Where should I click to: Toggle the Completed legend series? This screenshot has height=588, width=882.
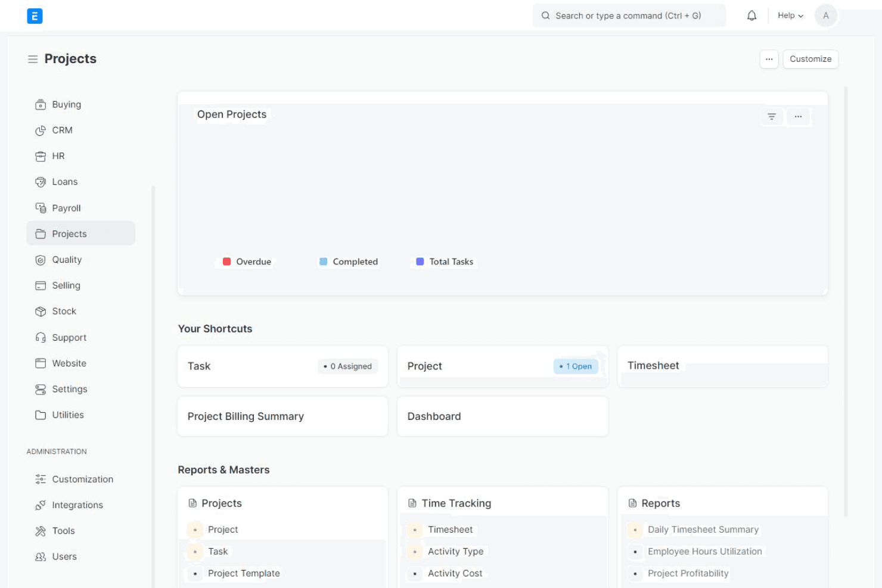[349, 262]
